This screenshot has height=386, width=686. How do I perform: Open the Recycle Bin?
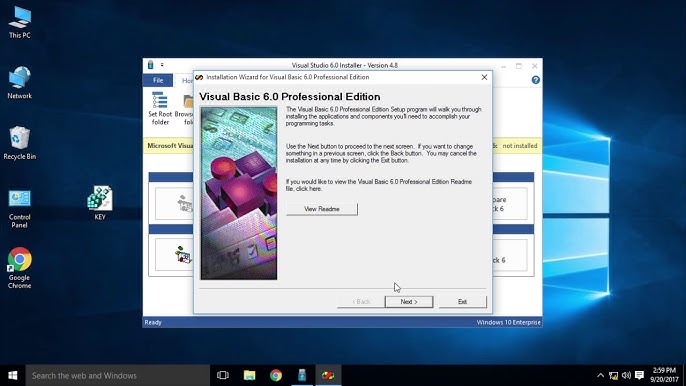[19, 143]
